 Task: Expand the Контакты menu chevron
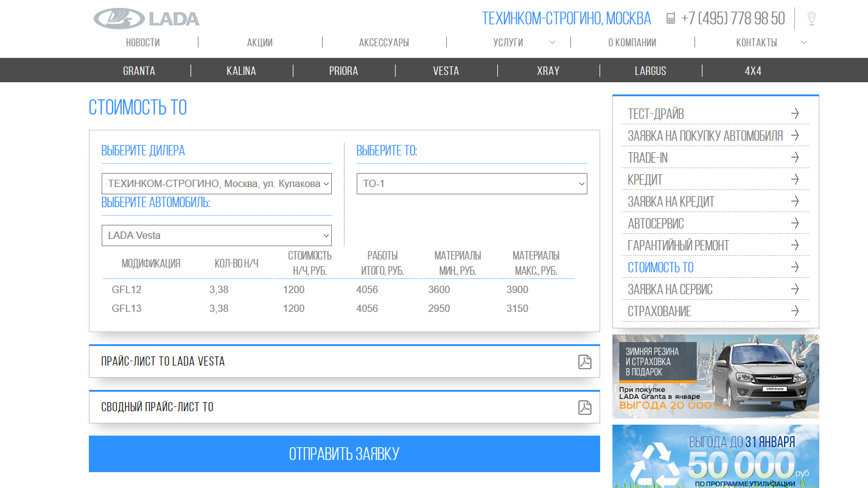[803, 43]
